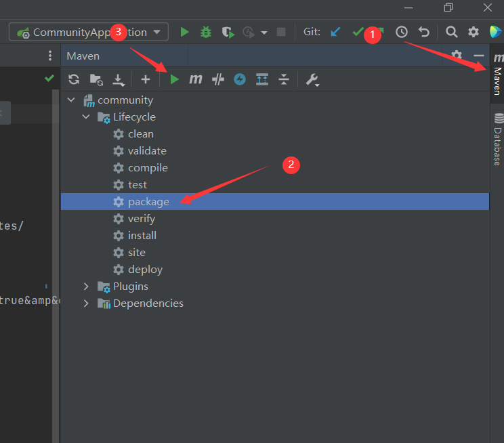Select the compile lifecycle phase
Image resolution: width=504 pixels, height=443 pixels.
(x=148, y=168)
